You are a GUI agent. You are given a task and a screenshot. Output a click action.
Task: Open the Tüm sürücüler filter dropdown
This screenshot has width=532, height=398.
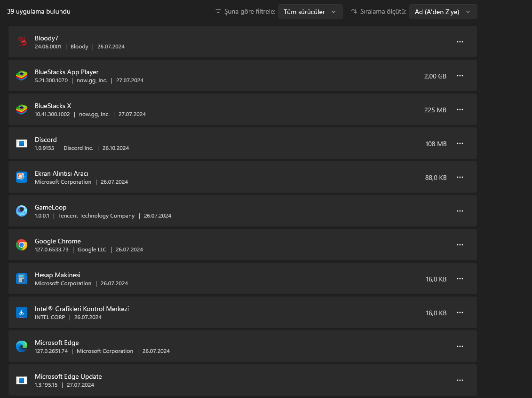coord(310,12)
